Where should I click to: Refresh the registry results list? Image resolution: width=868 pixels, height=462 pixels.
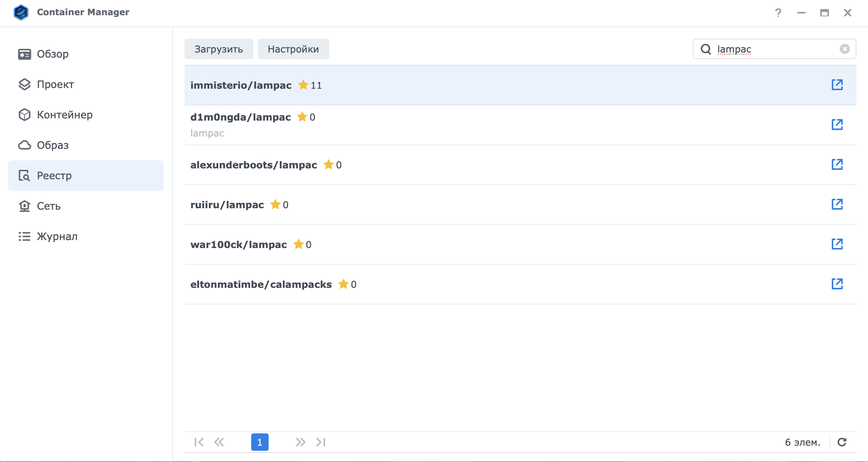[842, 442]
